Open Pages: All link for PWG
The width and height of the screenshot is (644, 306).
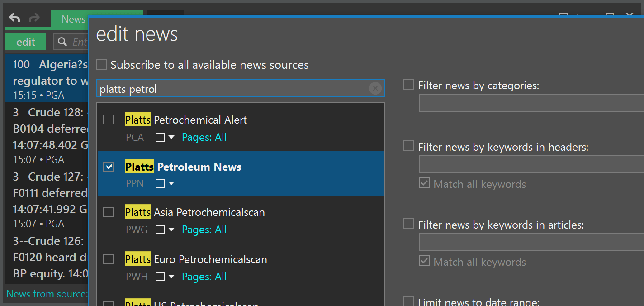pyautogui.click(x=204, y=229)
